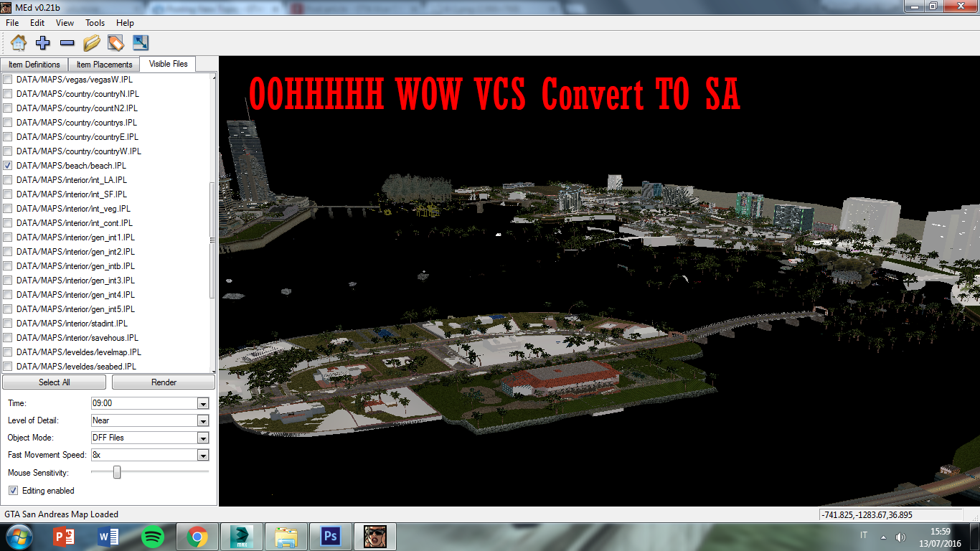Check the country/countryN.IPL checkbox
The height and width of the screenshot is (551, 980).
click(8, 94)
